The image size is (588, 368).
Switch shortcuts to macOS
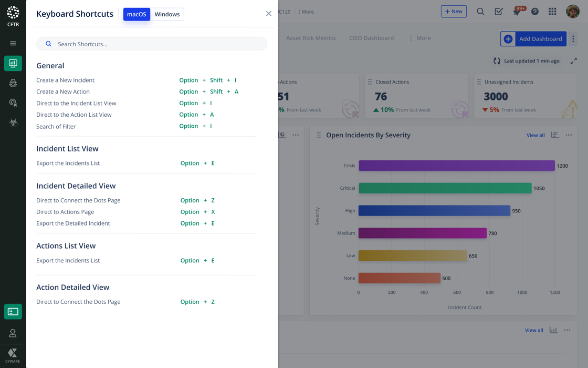point(136,14)
